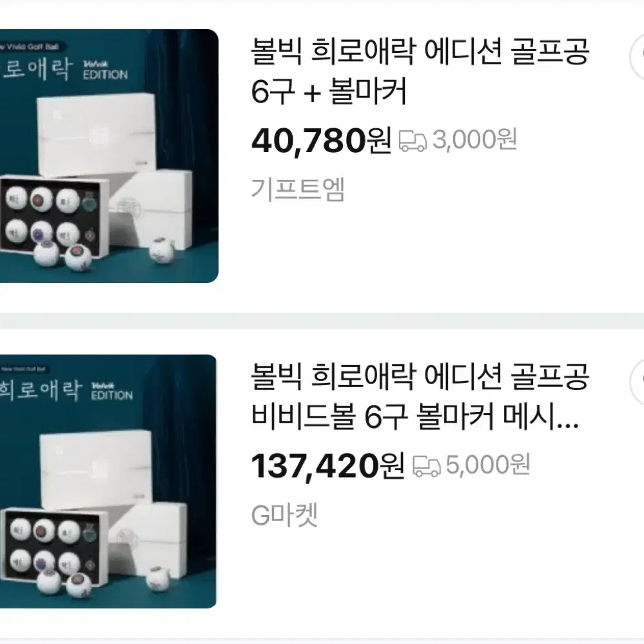Image resolution: width=644 pixels, height=644 pixels.
Task: Open the '볼빅 희로애락 에디션 골프공 6구 + 볼마커' title
Action: coord(420,71)
